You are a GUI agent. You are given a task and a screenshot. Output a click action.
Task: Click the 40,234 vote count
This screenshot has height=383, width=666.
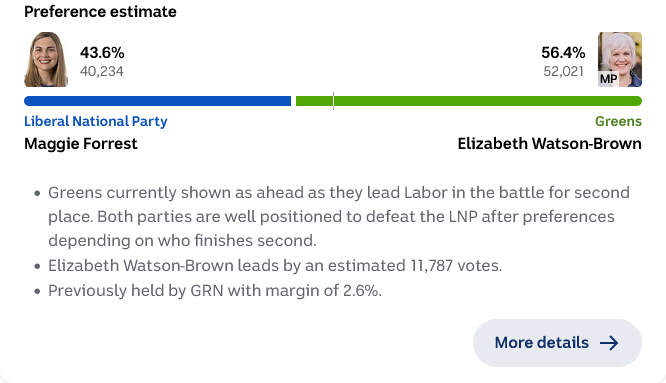(x=102, y=71)
